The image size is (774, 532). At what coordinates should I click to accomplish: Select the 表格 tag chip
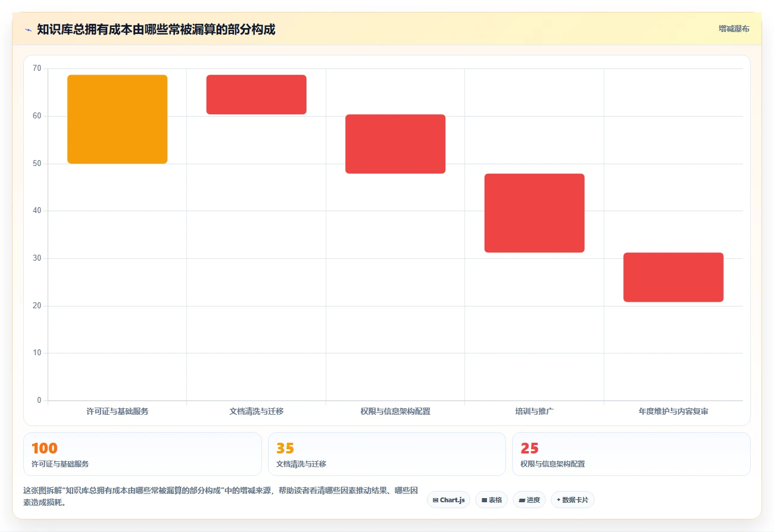(x=491, y=500)
